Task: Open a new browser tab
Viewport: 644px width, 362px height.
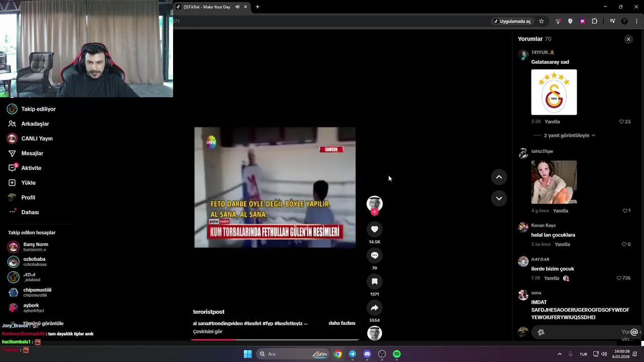Action: click(x=258, y=7)
